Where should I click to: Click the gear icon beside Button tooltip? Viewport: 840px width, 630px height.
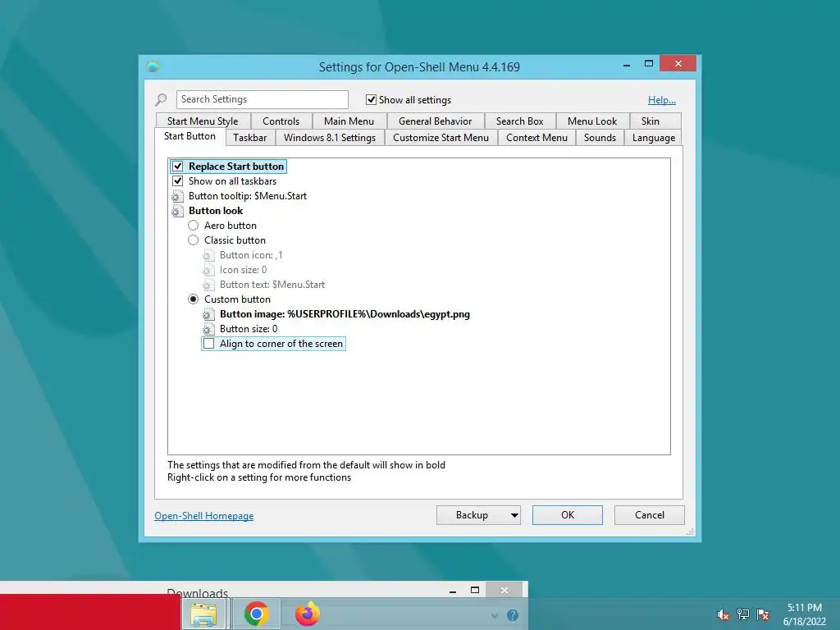(177, 196)
